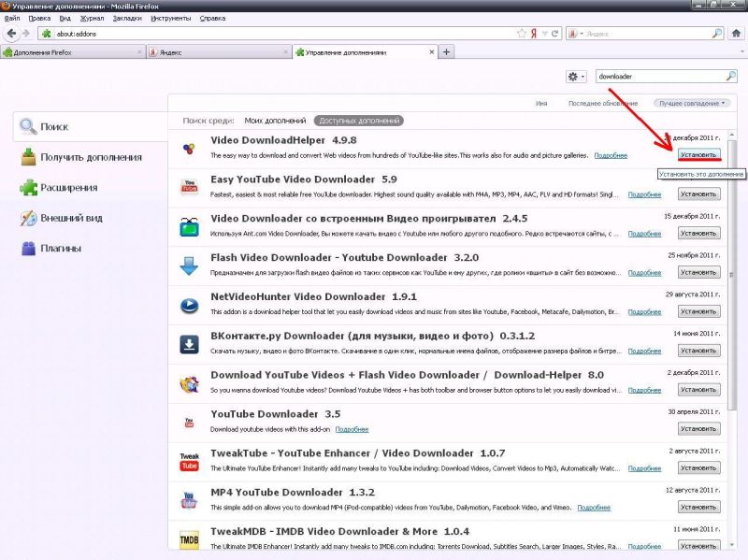Sort results by Последнее обновление
This screenshot has width=748, height=560.
pos(603,103)
